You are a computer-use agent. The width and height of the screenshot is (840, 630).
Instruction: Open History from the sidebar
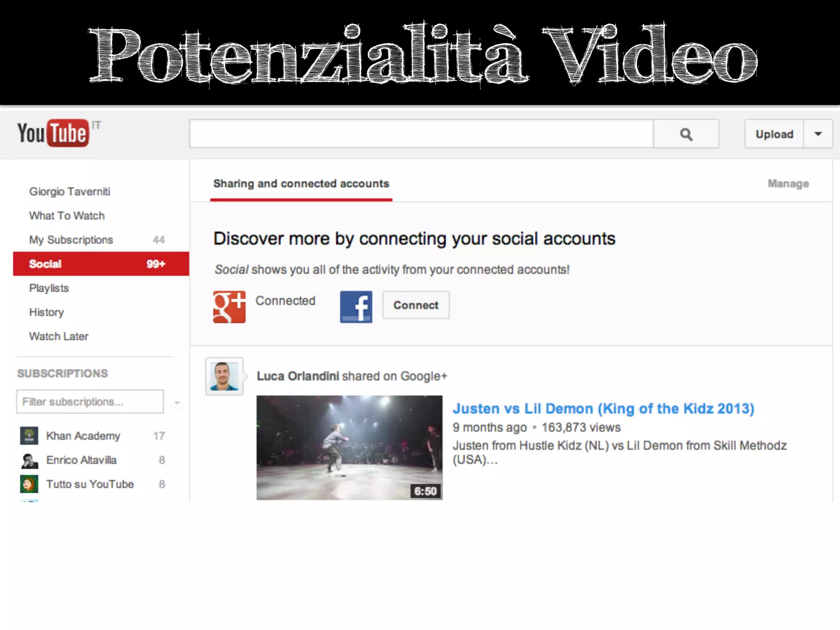[x=46, y=312]
